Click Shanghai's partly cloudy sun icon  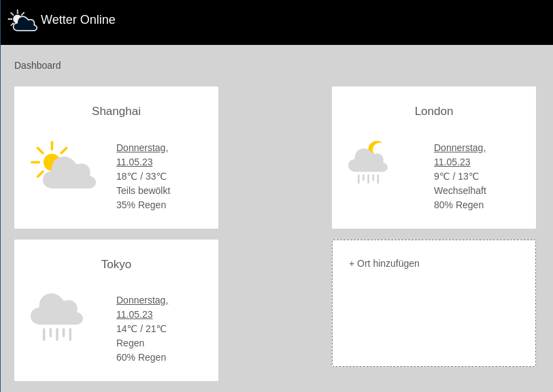pos(63,165)
